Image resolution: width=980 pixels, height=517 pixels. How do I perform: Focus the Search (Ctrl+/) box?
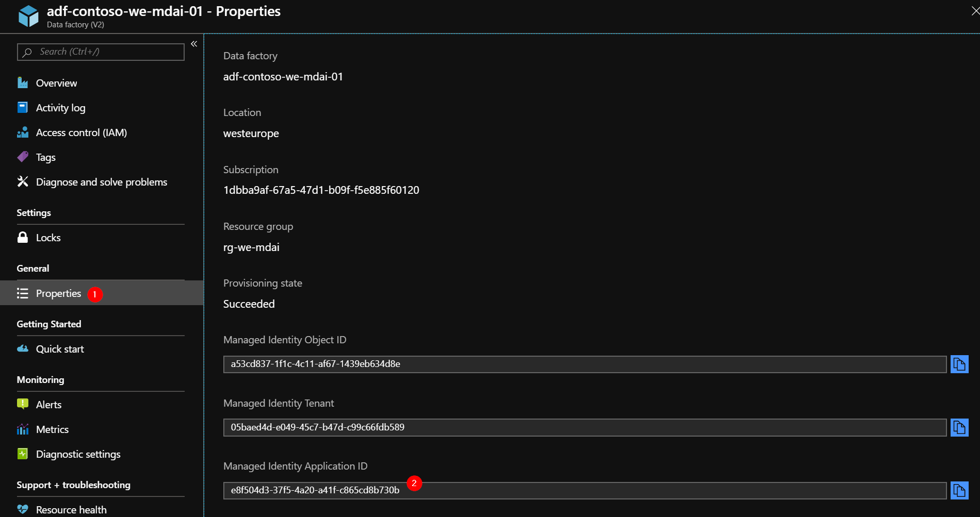(x=101, y=52)
